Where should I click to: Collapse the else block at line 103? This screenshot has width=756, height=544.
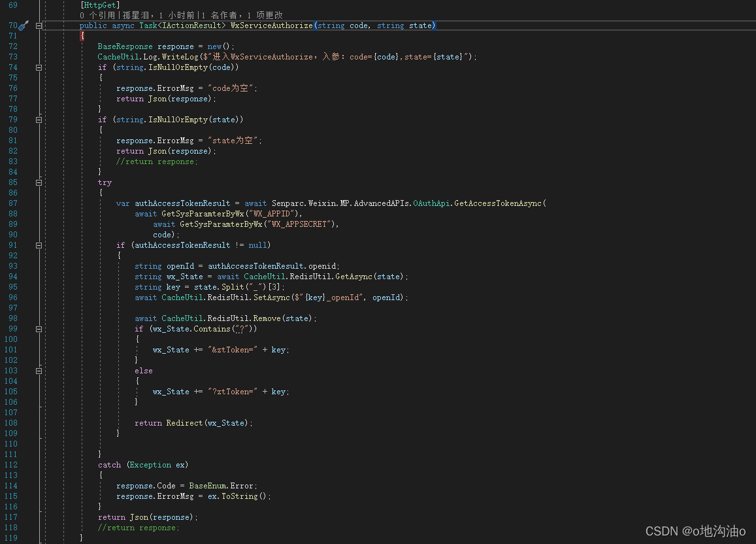tap(39, 371)
